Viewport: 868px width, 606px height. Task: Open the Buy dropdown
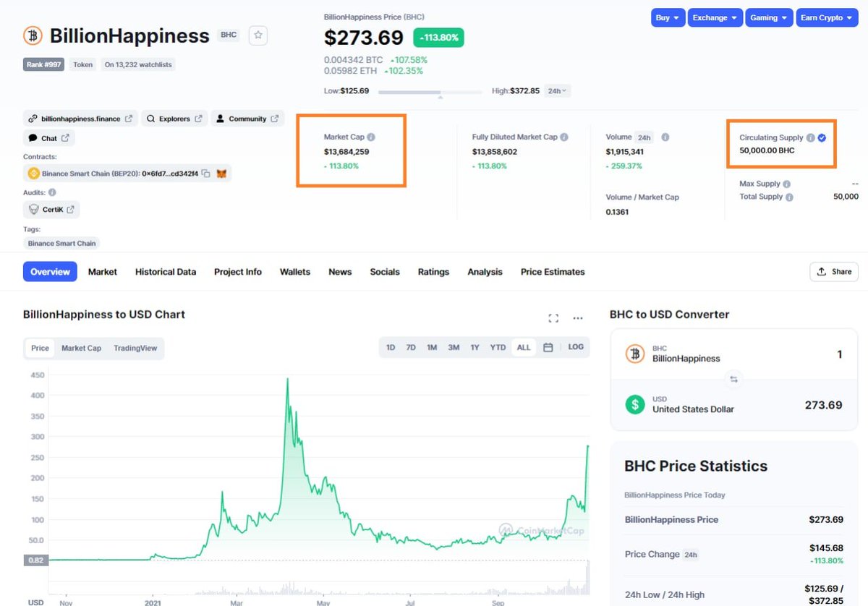(667, 17)
